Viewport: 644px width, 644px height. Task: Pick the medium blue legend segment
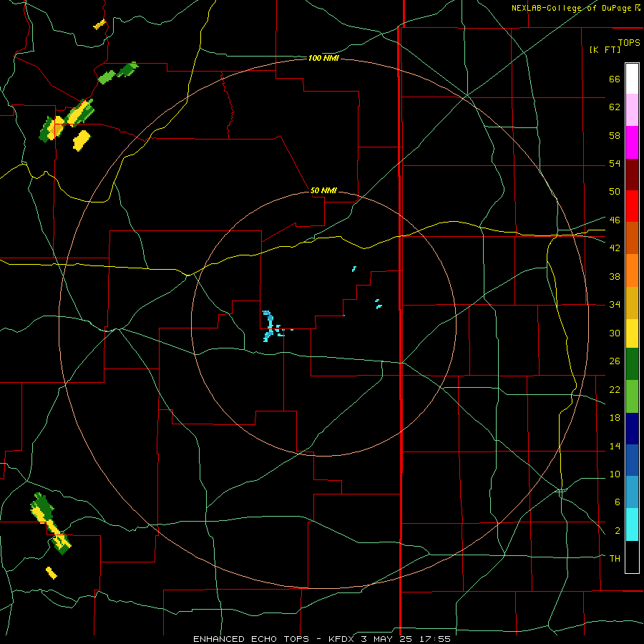click(x=632, y=460)
